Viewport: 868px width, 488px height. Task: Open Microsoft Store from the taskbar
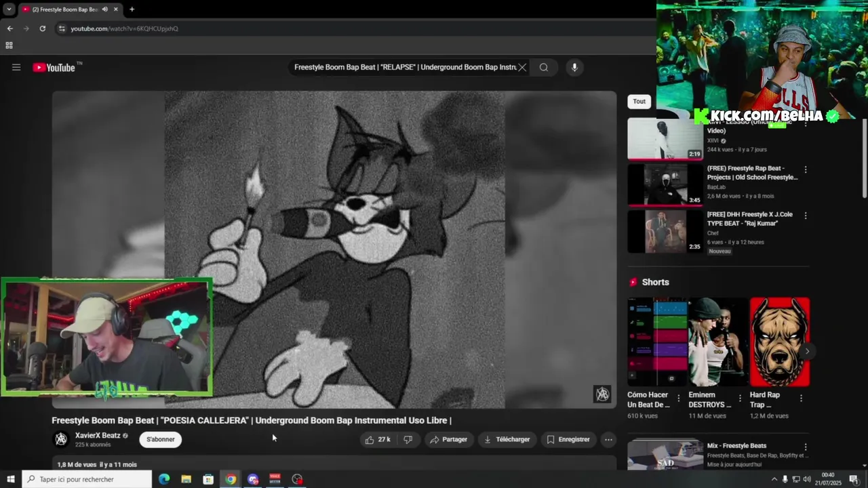pos(208,479)
